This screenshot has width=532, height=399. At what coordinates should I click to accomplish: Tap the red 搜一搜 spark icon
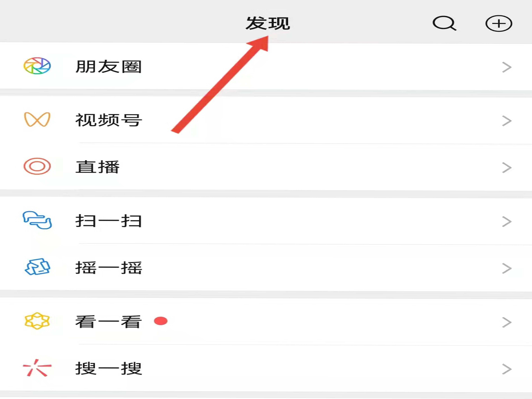pos(37,368)
